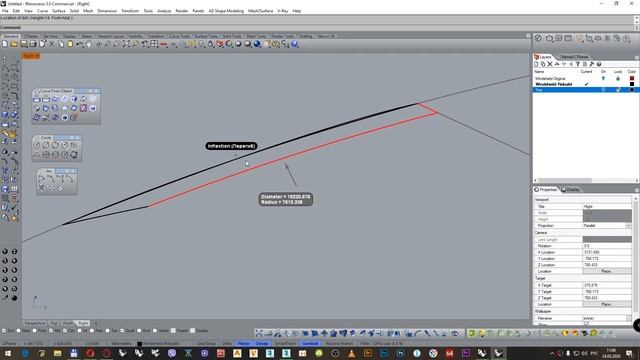Viewport: 640px width, 360px height.
Task: Click the padlock Lock objects icon
Action: pyautogui.click(x=211, y=44)
